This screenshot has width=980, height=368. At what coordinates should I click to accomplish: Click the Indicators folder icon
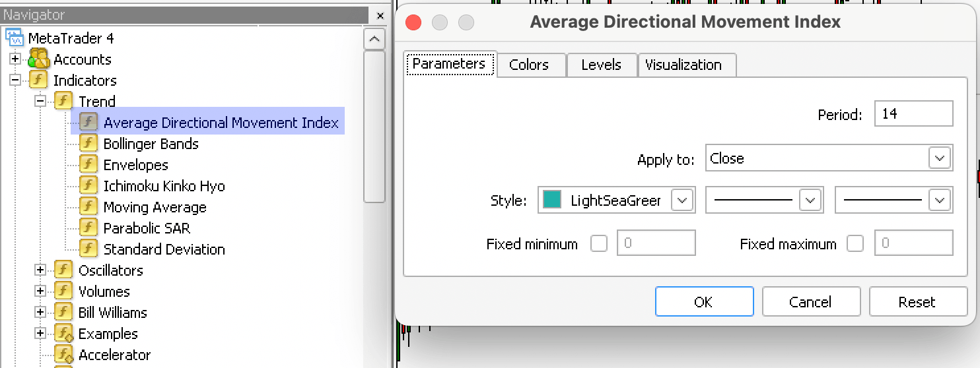tap(39, 80)
